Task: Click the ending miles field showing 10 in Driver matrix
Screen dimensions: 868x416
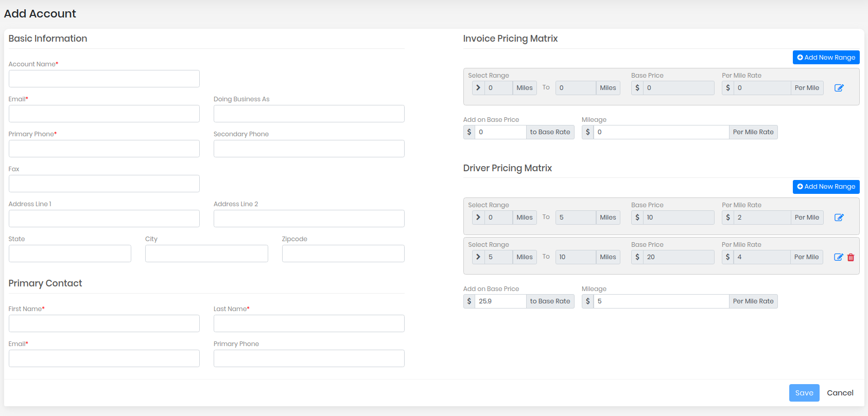Action: [576, 257]
